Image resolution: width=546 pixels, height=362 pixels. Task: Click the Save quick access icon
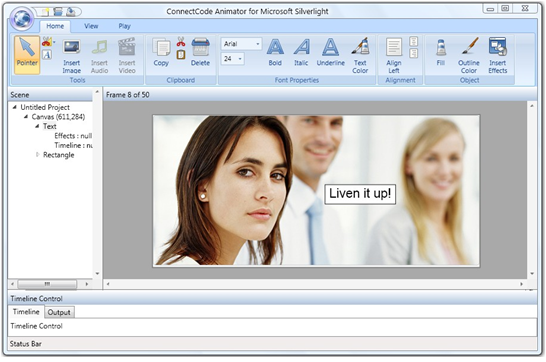point(58,12)
